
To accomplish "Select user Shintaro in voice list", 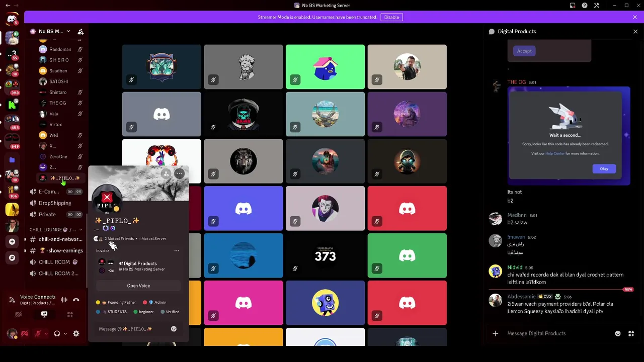I will 60,93.
